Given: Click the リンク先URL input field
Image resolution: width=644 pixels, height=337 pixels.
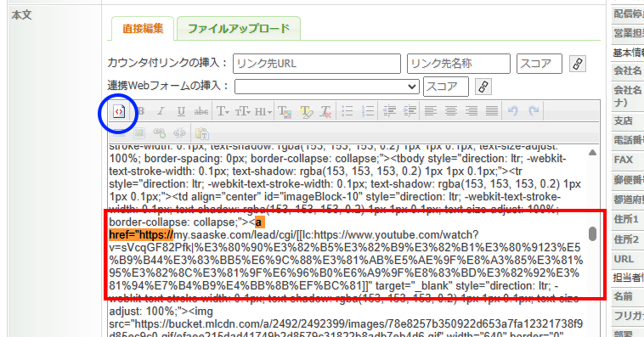Looking at the screenshot, I should (317, 64).
